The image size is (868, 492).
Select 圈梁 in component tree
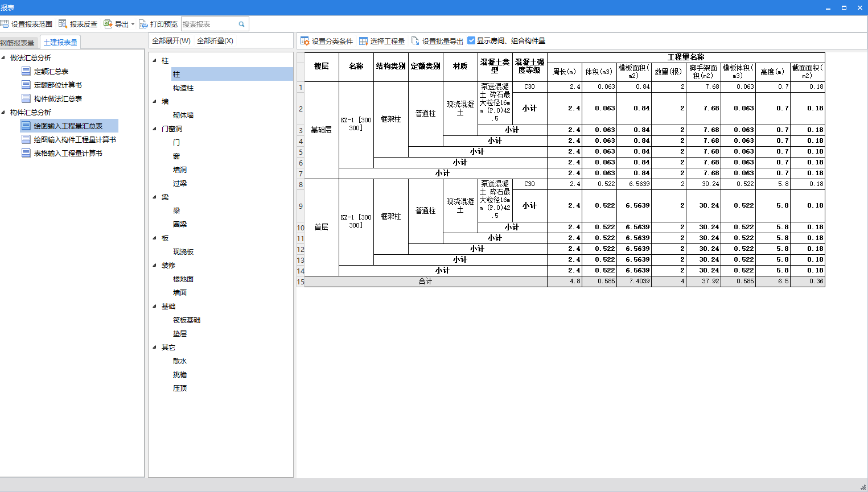pyautogui.click(x=180, y=225)
